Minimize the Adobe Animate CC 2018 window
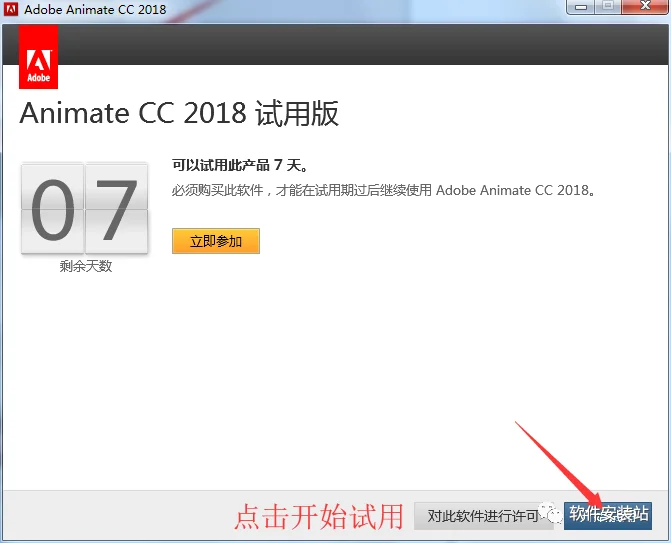Screen dimensions: 671x543 click(x=581, y=7)
